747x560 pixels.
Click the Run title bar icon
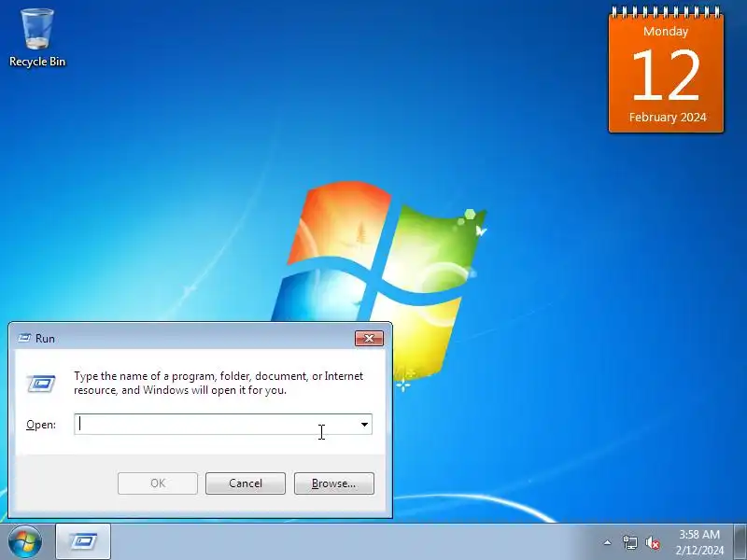pos(24,338)
